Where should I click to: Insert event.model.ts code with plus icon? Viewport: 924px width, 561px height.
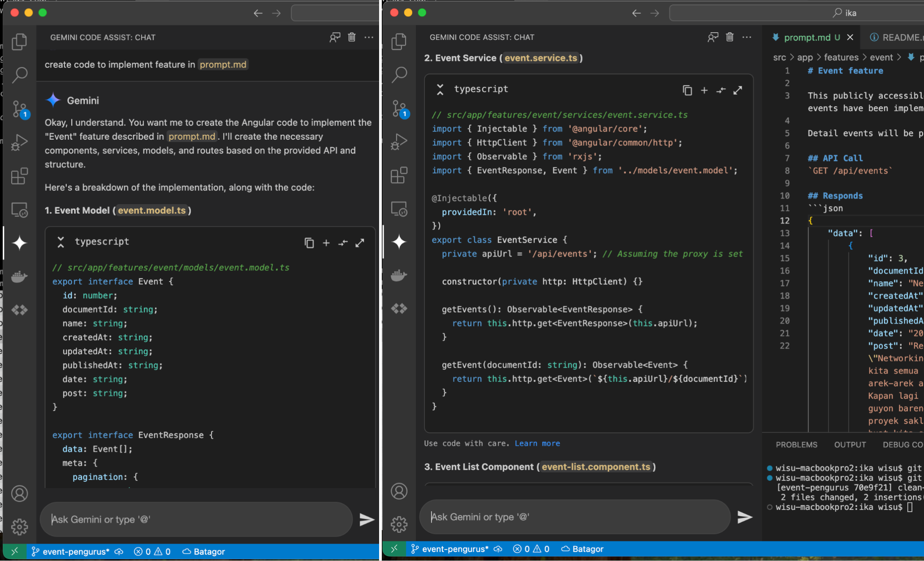[326, 243]
